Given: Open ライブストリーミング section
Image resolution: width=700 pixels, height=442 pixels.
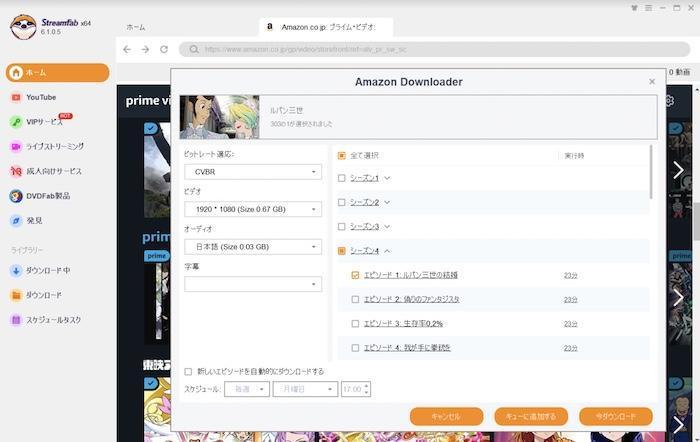Looking at the screenshot, I should tap(47, 146).
